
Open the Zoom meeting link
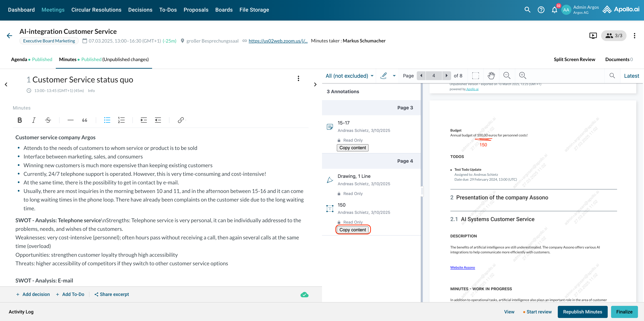[278, 41]
